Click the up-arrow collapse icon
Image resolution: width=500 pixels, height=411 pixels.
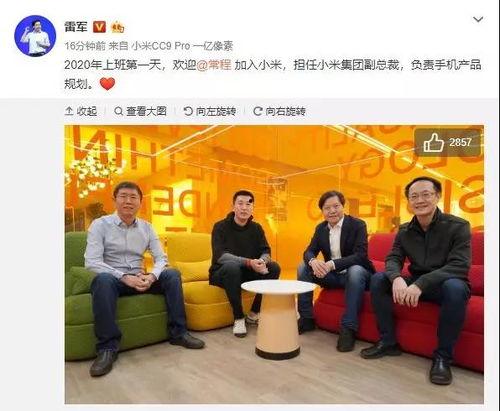click(x=69, y=111)
